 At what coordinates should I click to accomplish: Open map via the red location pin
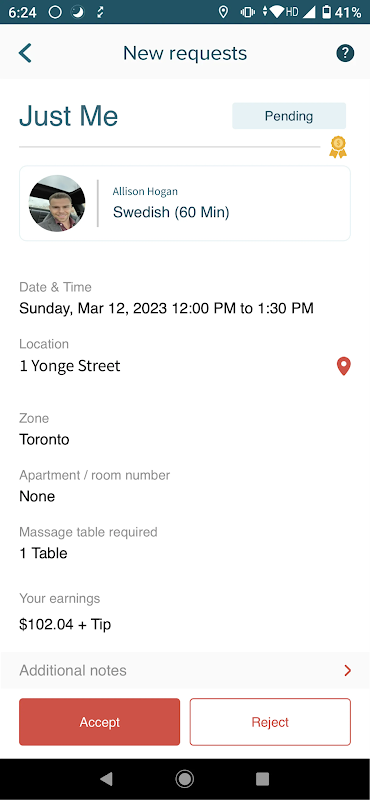(x=344, y=366)
